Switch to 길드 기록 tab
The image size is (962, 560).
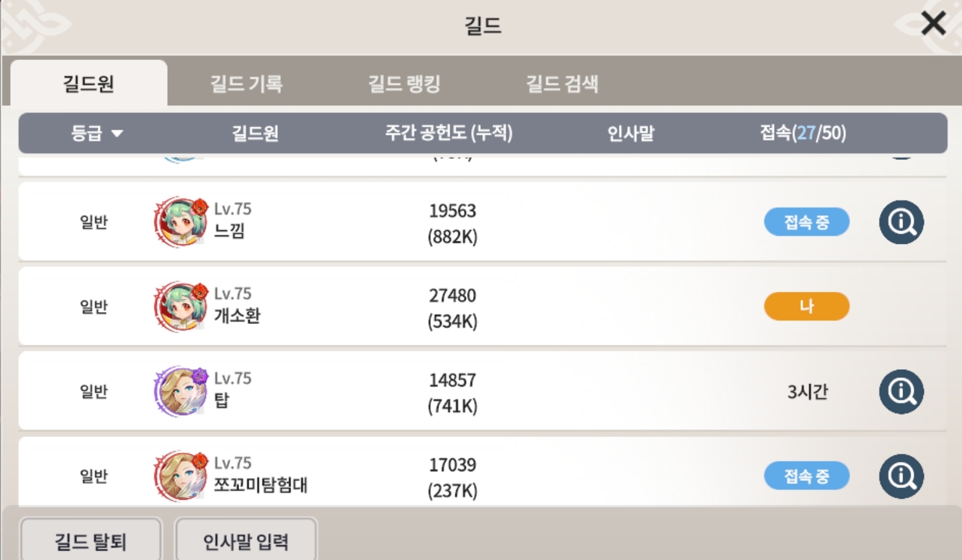pos(246,84)
